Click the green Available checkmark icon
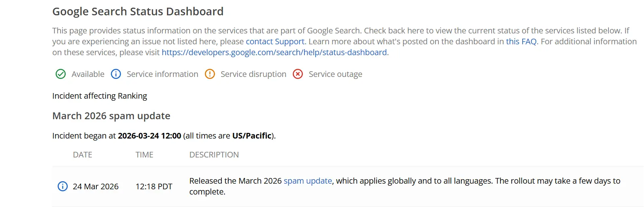 60,74
